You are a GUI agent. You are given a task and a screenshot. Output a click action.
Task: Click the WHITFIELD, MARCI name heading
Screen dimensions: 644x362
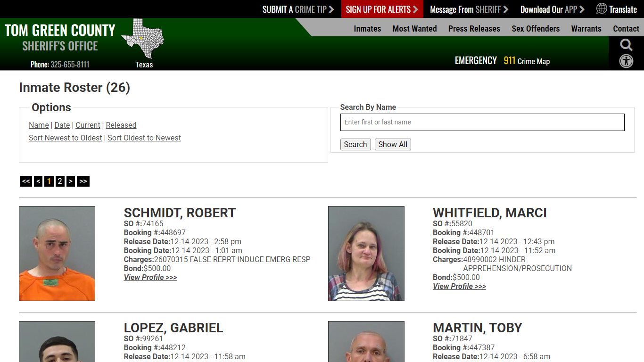[x=490, y=213]
